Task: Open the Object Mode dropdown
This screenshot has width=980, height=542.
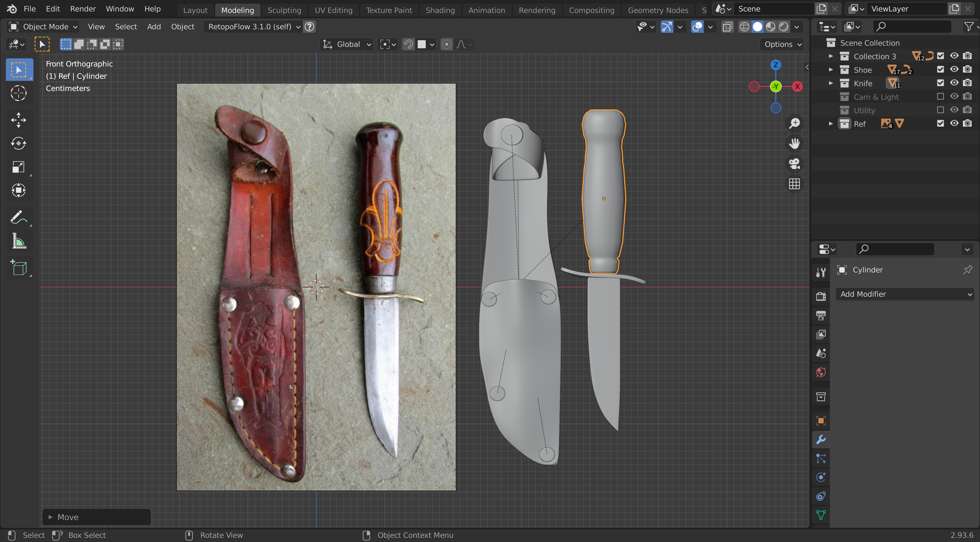Action: pos(43,27)
